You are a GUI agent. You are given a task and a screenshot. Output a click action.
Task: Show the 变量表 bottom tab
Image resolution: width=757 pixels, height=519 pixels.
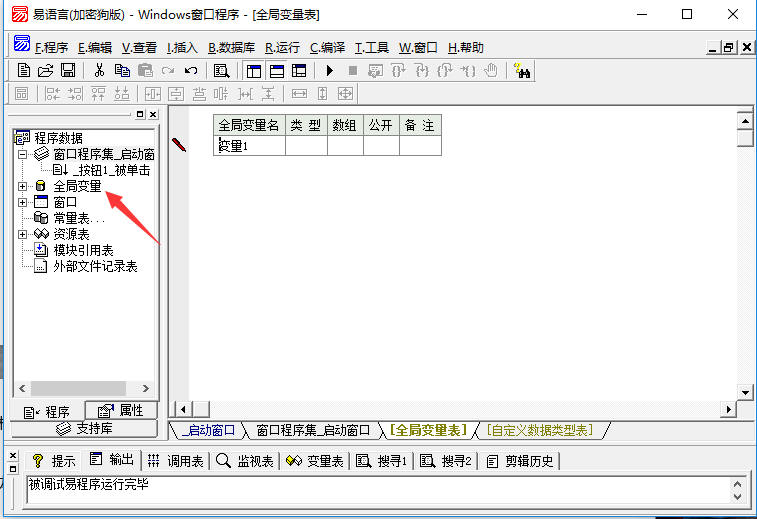coord(315,461)
